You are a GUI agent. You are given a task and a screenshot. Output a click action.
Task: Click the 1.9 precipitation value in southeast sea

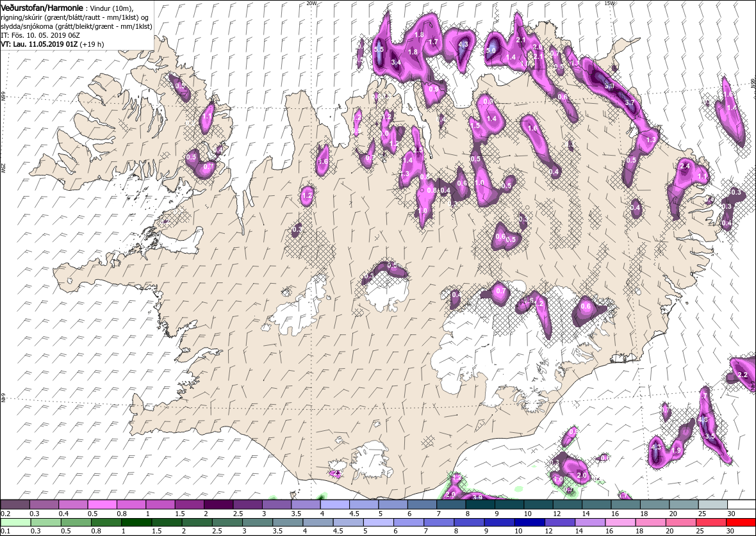click(676, 450)
